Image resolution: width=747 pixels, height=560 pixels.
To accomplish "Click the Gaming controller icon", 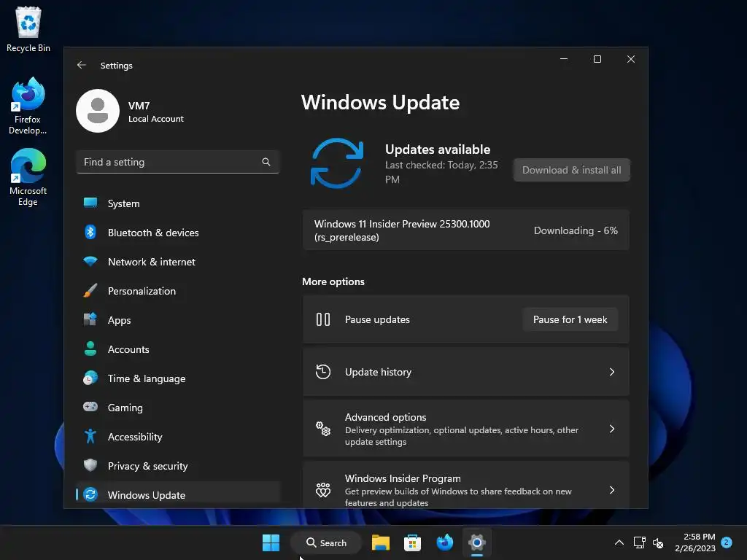I will [x=90, y=407].
